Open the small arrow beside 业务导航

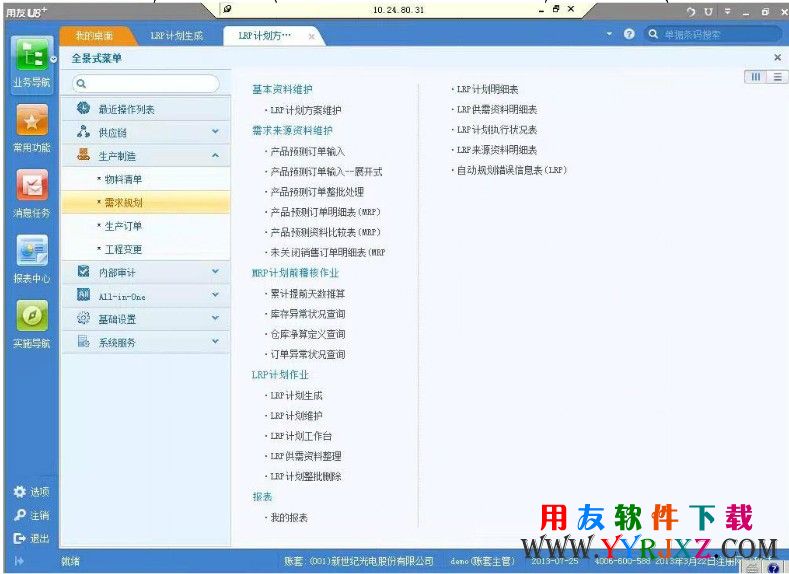tap(53, 59)
